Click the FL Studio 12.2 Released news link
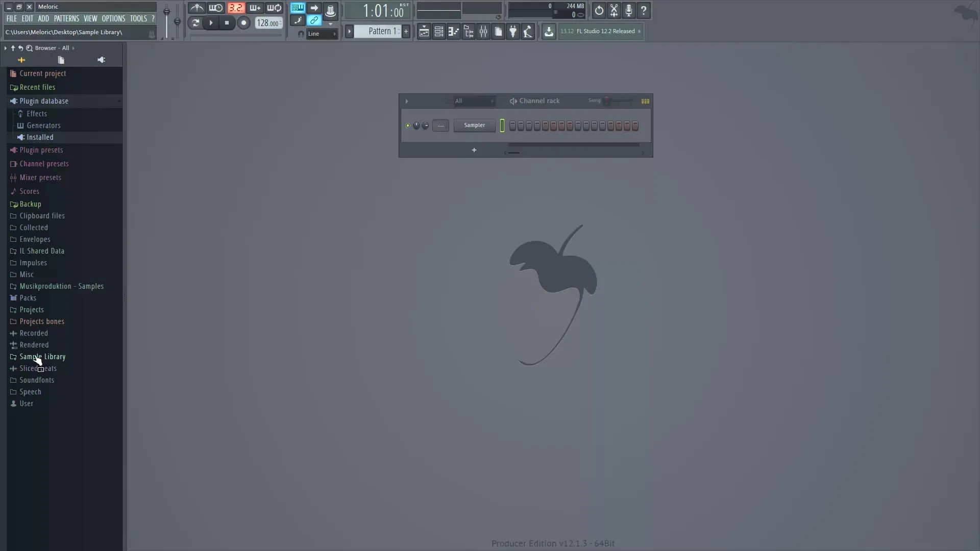This screenshot has width=980, height=551. coord(601,31)
